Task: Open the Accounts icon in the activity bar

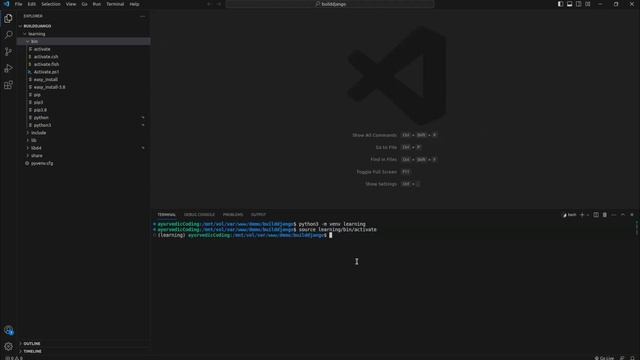Action: coord(8,330)
